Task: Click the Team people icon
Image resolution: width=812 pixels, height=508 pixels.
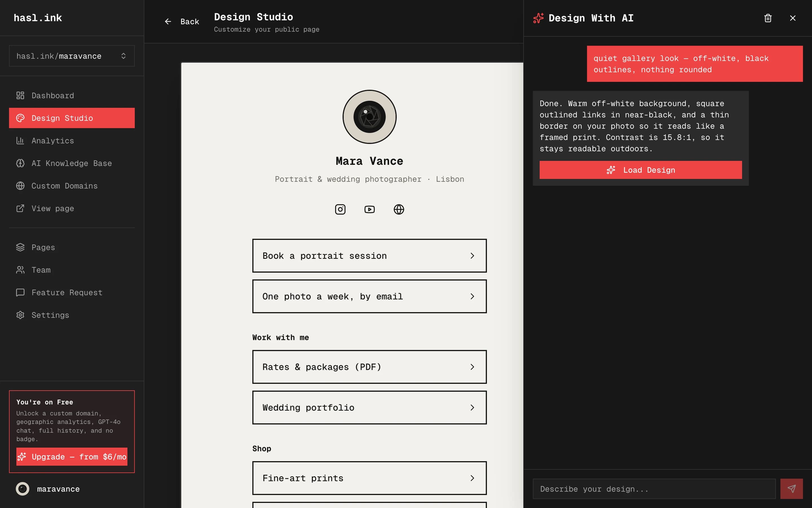Action: click(20, 270)
